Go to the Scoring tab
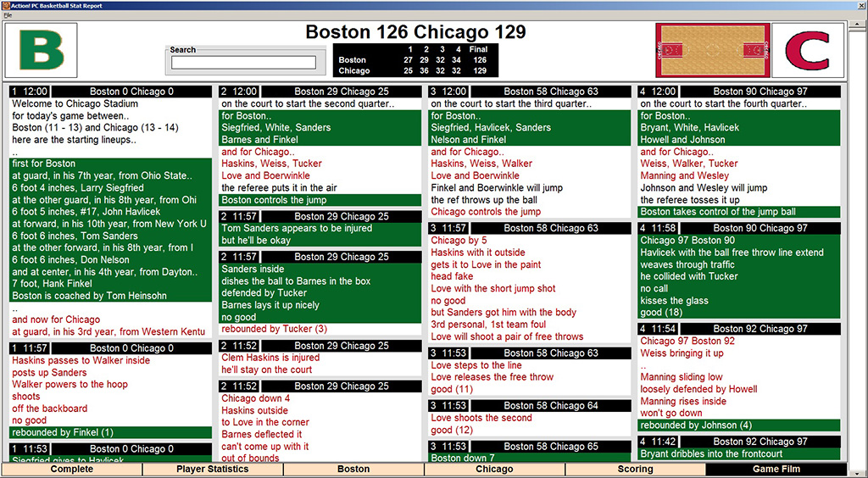The width and height of the screenshot is (868, 478). (x=635, y=469)
